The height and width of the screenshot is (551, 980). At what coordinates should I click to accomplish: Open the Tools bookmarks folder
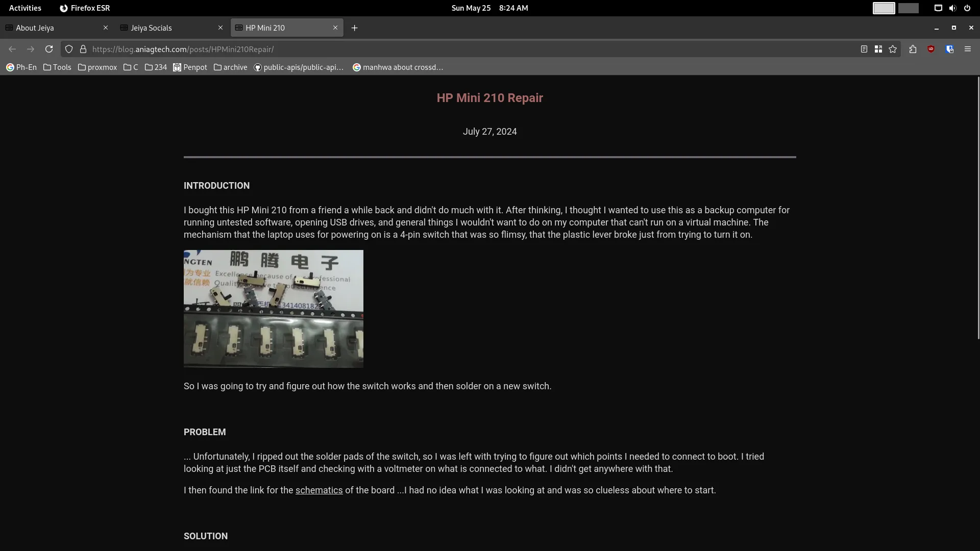click(x=57, y=67)
